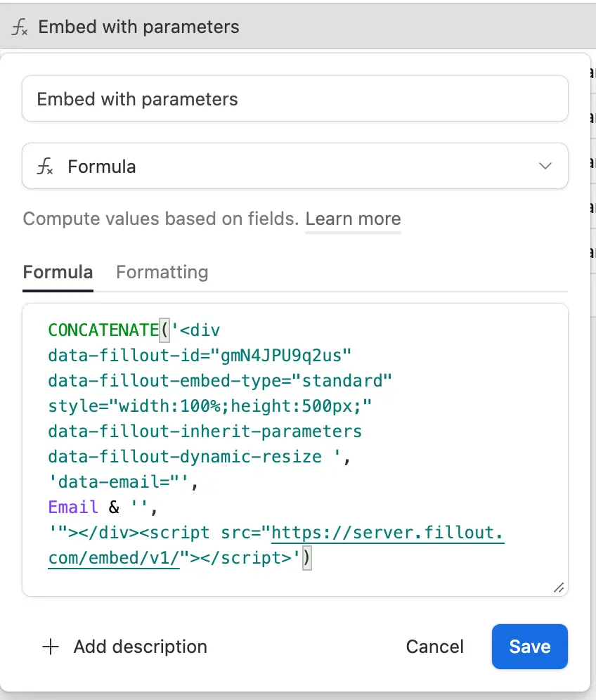Viewport: 596px width, 700px height.
Task: Switch to the Formatting tab
Action: pyautogui.click(x=162, y=272)
